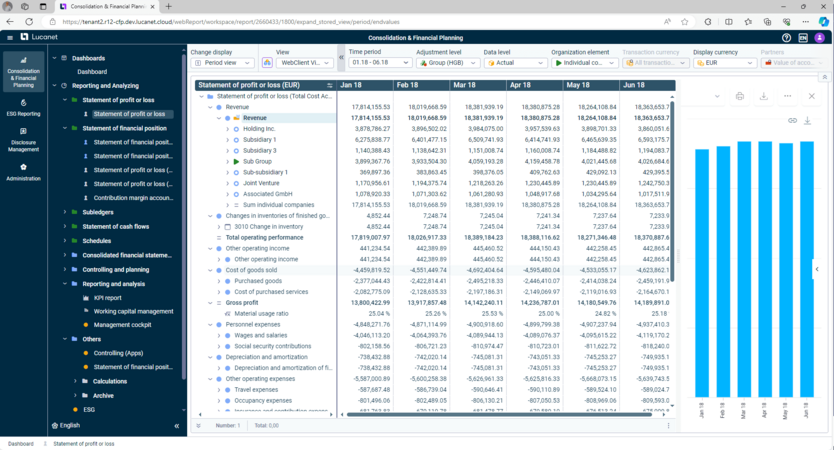
Task: Expand Subsidiary 1 row
Action: click(228, 140)
